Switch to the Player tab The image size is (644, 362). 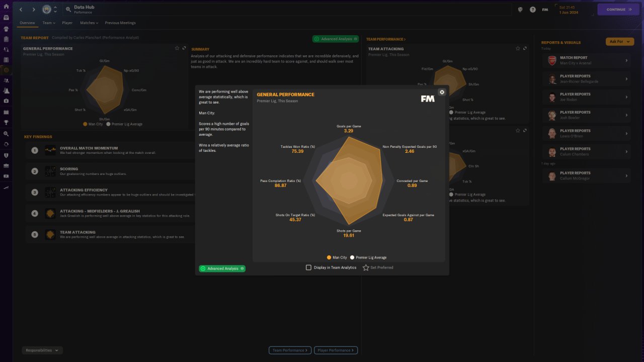(x=67, y=23)
